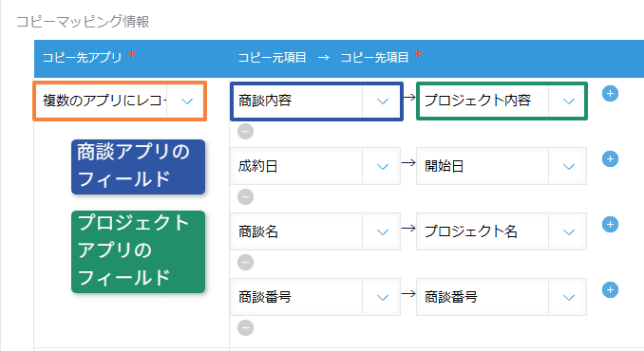Remove the 商談名 mapping row

(246, 263)
